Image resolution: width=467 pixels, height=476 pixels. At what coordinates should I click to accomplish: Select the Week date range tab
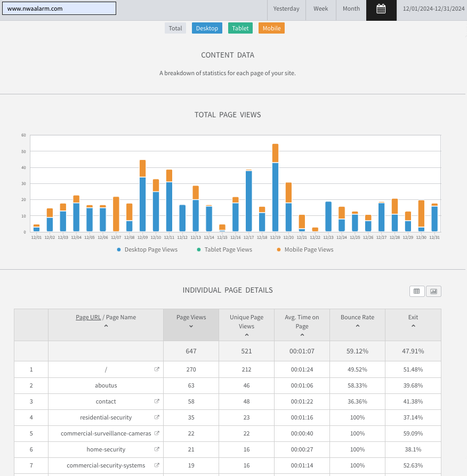pyautogui.click(x=320, y=9)
